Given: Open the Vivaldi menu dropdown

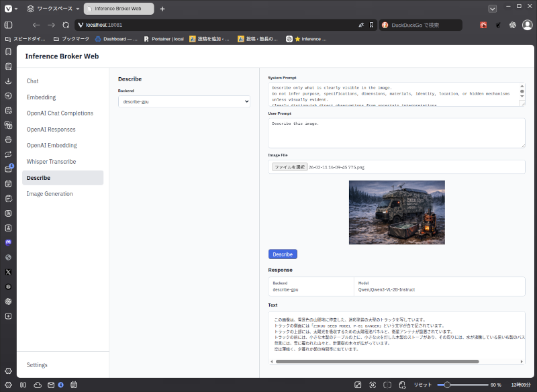Looking at the screenshot, I should (x=11, y=9).
